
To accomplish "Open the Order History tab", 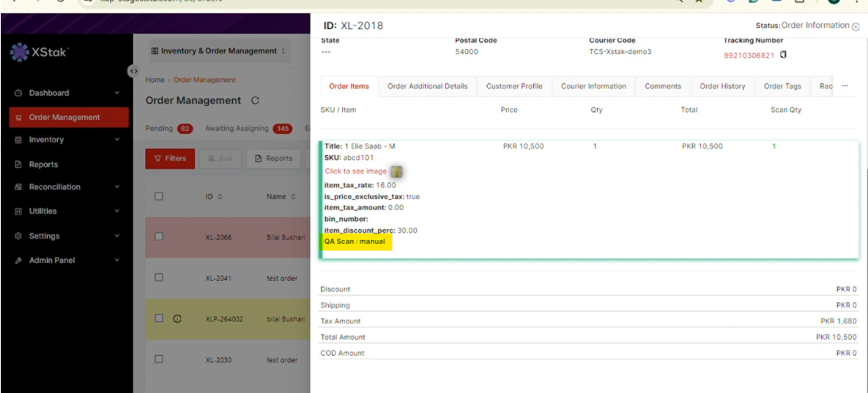I will pyautogui.click(x=722, y=86).
